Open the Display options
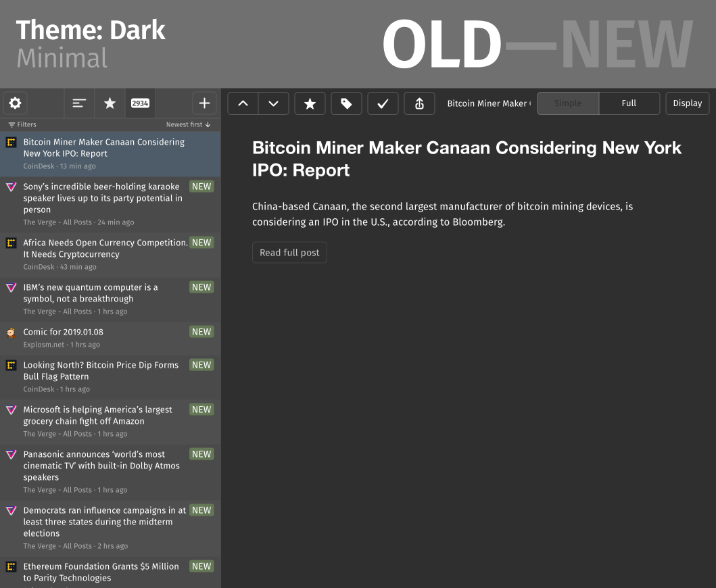This screenshot has height=588, width=716. click(687, 103)
